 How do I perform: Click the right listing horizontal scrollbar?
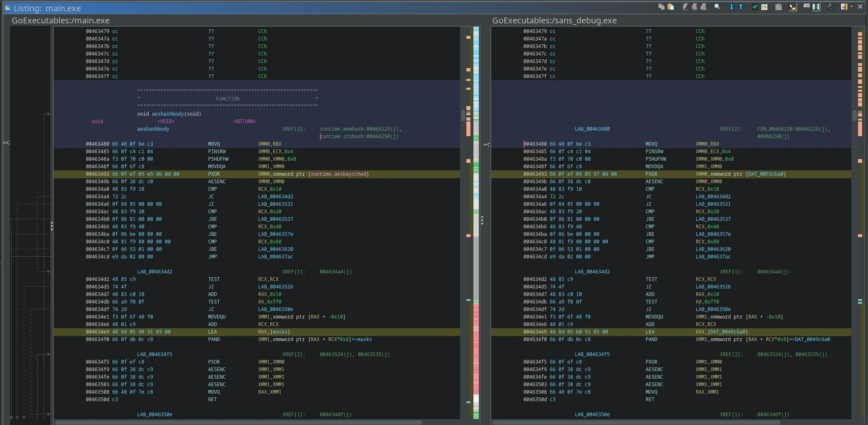636,422
